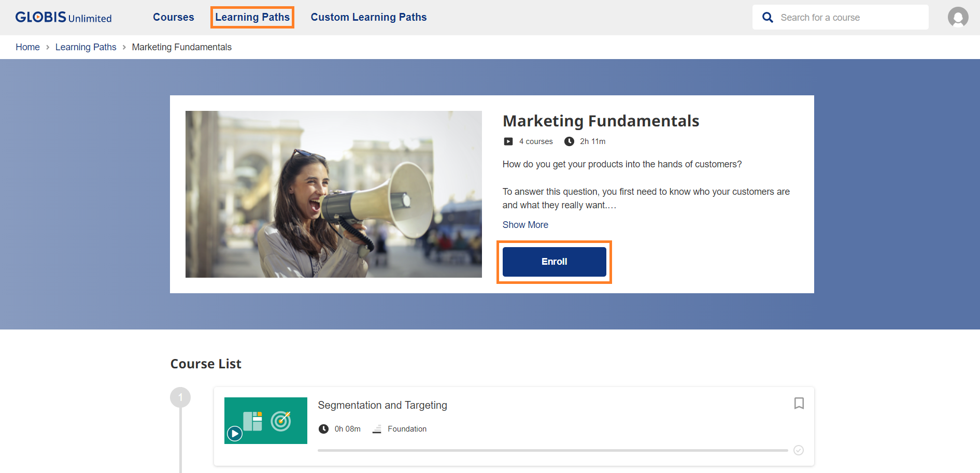
Task: Click step marker '1' in the course list
Action: click(180, 397)
